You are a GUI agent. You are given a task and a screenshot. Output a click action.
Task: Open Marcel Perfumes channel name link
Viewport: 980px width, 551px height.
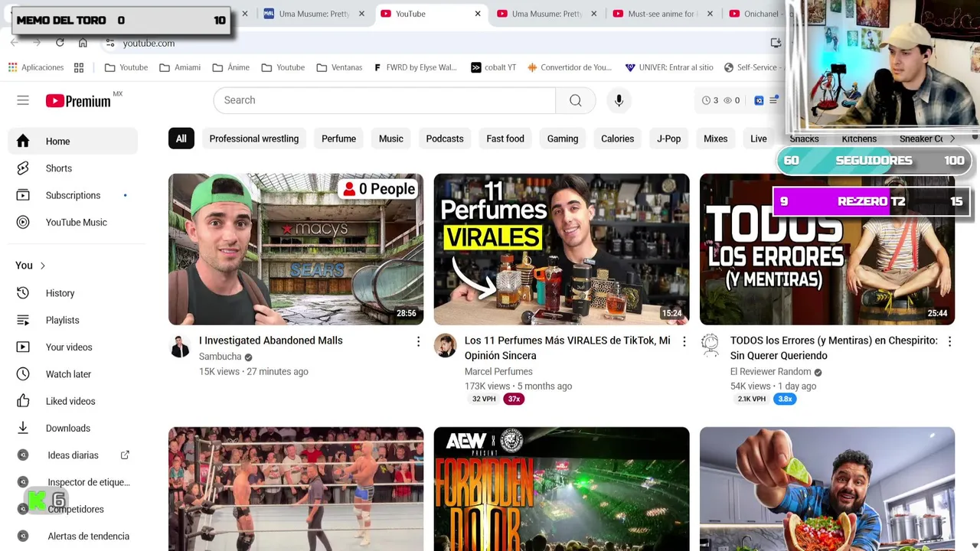pyautogui.click(x=498, y=371)
